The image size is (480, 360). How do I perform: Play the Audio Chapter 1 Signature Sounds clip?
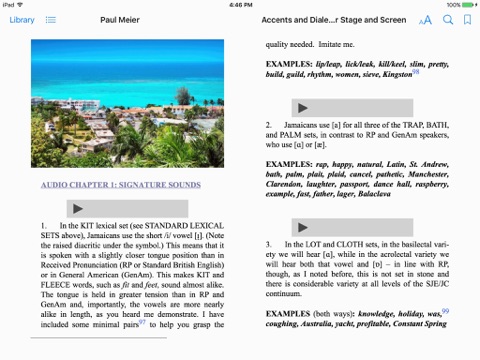click(x=78, y=209)
